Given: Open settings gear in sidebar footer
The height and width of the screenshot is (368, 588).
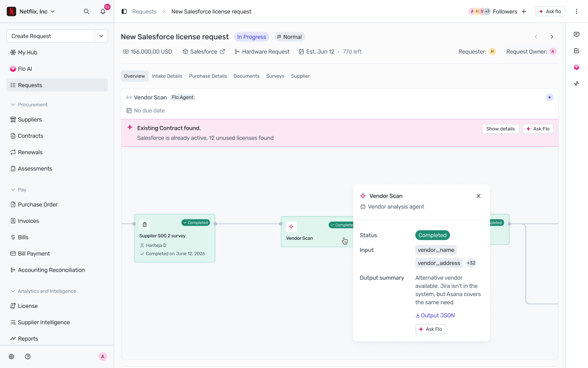Looking at the screenshot, I should click(x=12, y=357).
